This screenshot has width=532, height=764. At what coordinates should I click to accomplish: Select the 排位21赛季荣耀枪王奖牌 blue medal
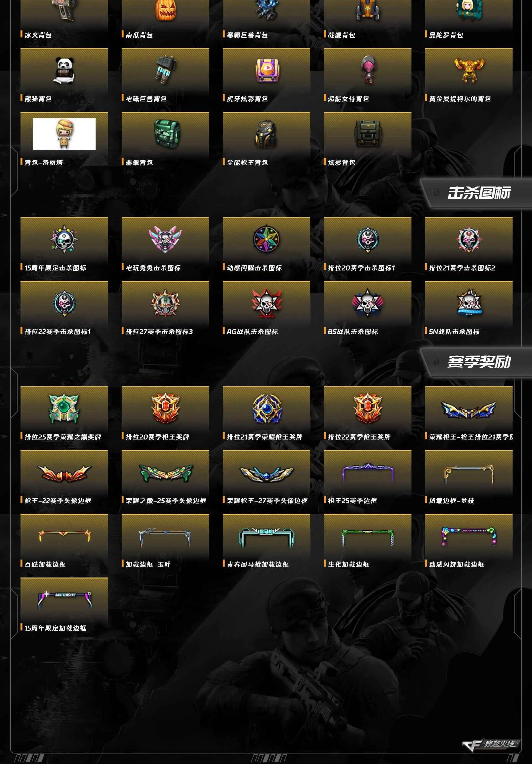(x=267, y=408)
